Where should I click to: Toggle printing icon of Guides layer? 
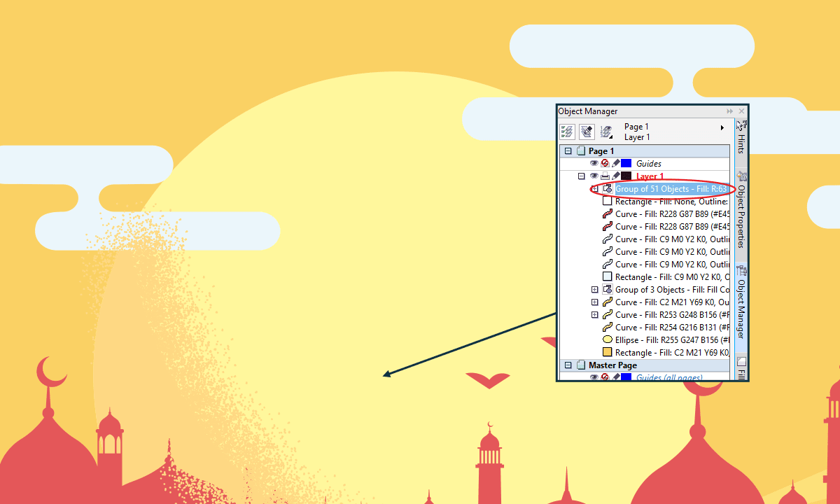[x=605, y=163]
